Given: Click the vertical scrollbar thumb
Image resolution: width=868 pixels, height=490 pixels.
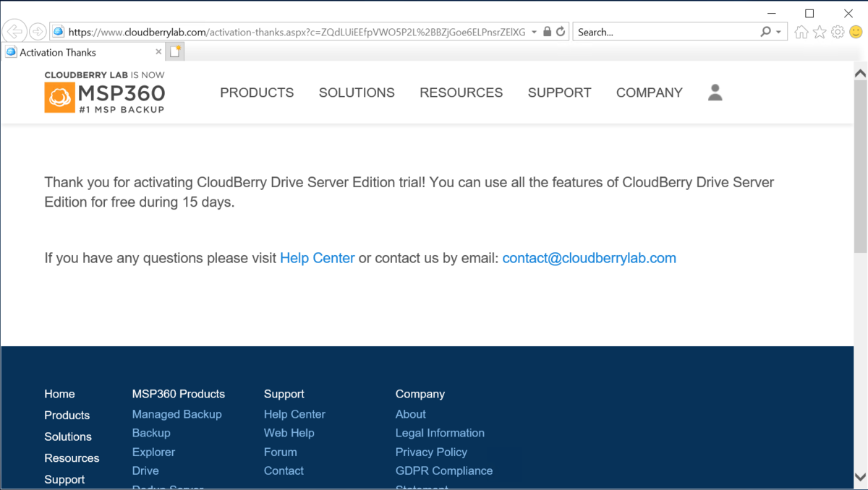Looking at the screenshot, I should [x=860, y=166].
